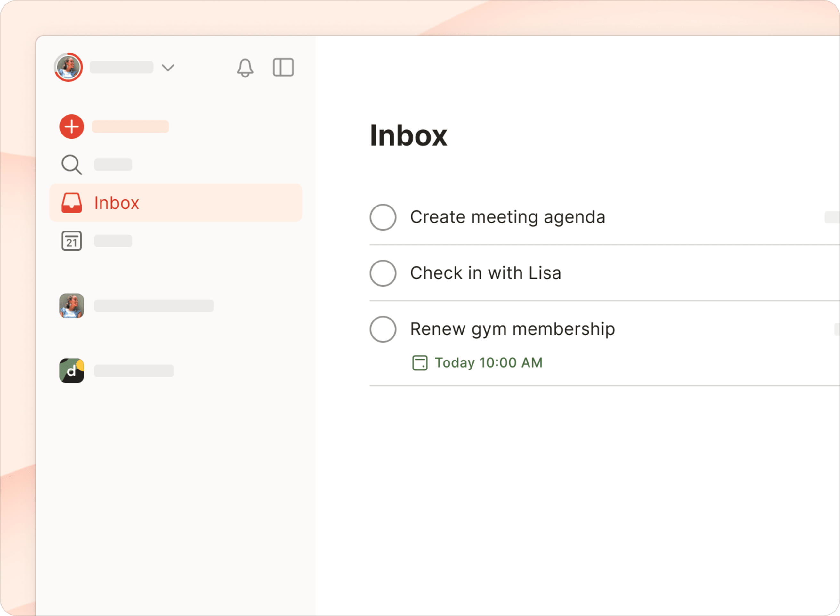This screenshot has width=840, height=616.
Task: Complete 'Create meeting agenda' task circle
Action: pyautogui.click(x=383, y=217)
